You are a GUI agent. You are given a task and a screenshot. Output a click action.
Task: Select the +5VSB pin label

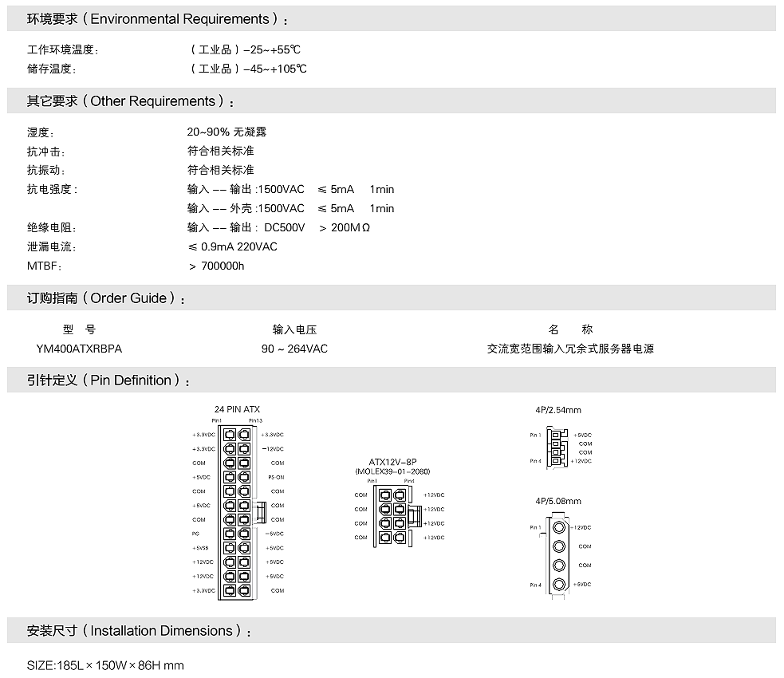tap(200, 548)
